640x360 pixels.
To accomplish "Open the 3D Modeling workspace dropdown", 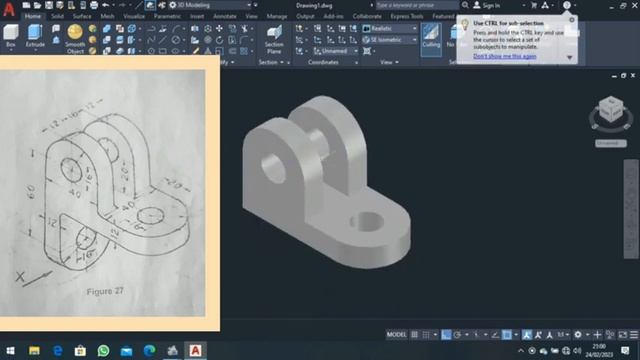I will click(x=211, y=5).
